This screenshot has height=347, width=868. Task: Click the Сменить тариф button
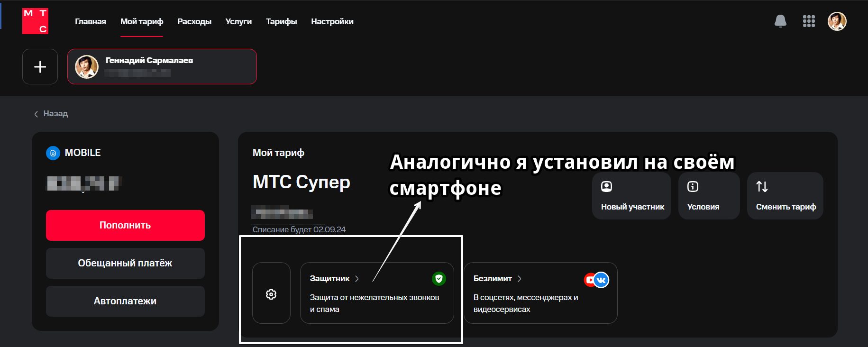point(785,196)
